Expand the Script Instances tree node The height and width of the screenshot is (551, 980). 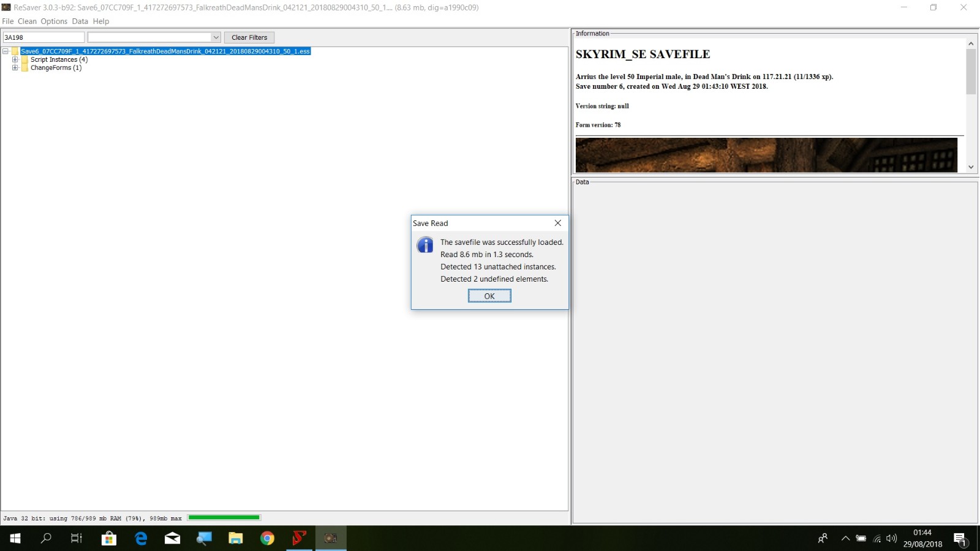pyautogui.click(x=15, y=60)
